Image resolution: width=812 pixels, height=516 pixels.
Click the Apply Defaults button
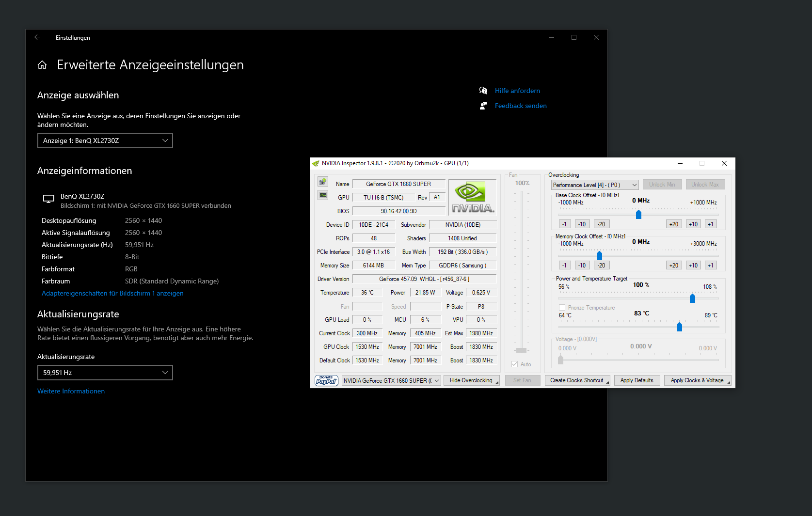[x=637, y=380]
